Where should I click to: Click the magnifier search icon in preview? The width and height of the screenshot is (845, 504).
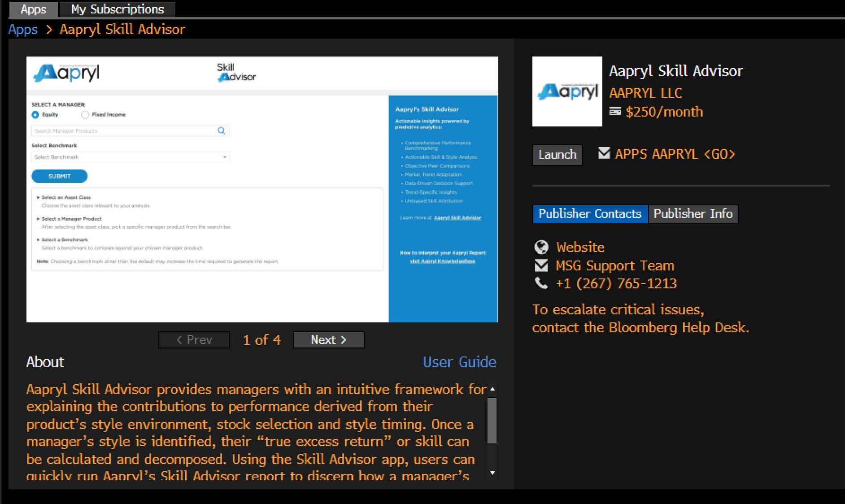point(221,131)
